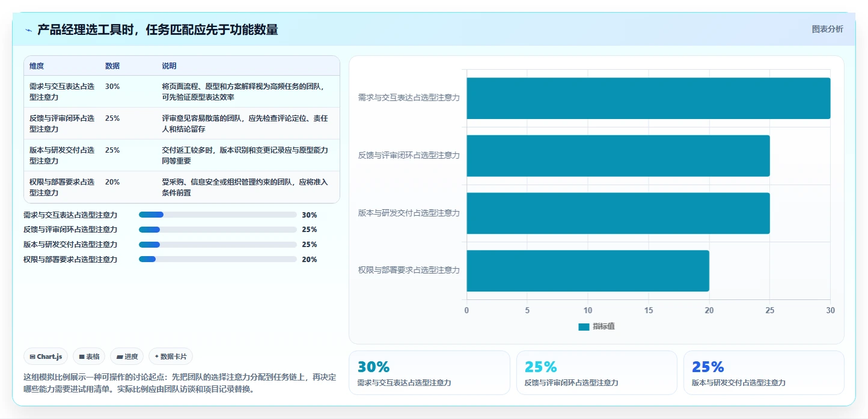Click the chart bar for 权限与部署要求占选型注意力
Screen dimensions: 868x419
tap(588, 271)
